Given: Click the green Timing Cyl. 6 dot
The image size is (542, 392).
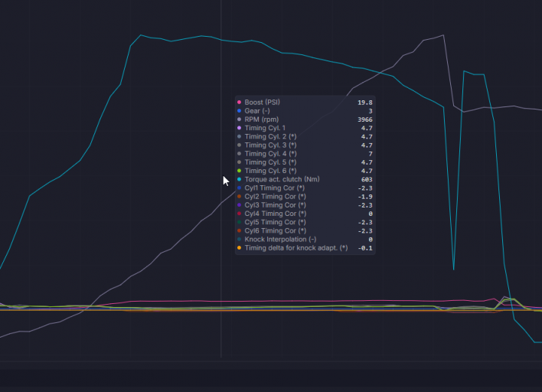Looking at the screenshot, I should point(239,171).
